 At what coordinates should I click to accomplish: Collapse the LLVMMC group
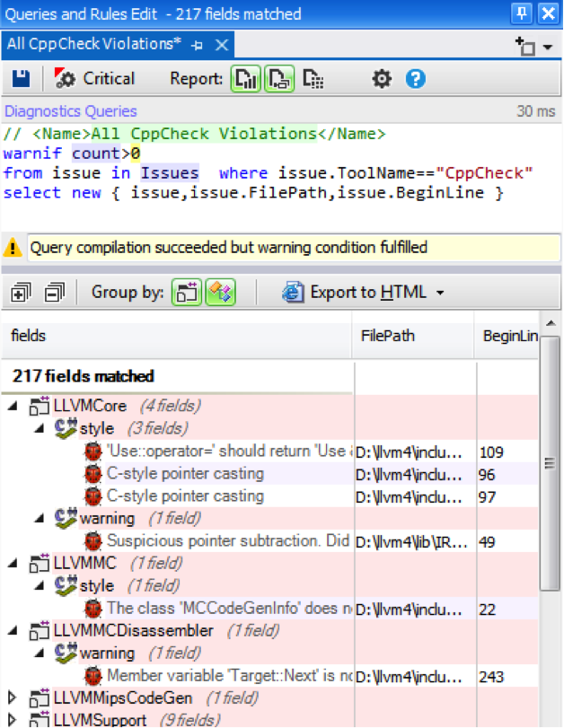(13, 563)
